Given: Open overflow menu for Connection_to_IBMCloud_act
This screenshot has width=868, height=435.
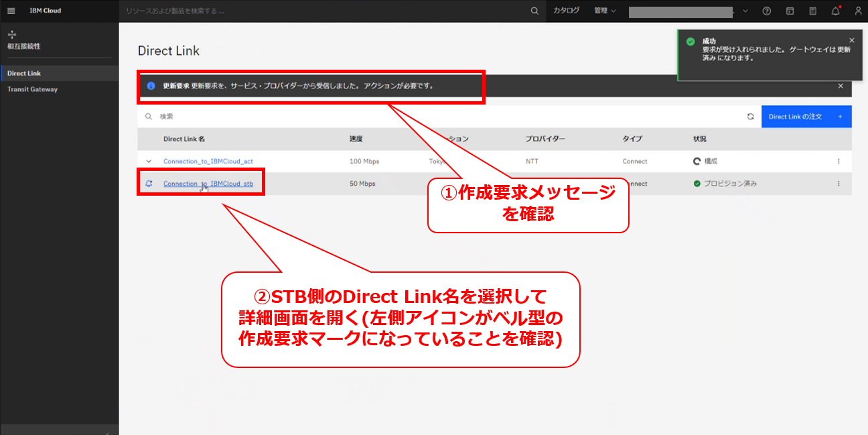Looking at the screenshot, I should (x=838, y=162).
